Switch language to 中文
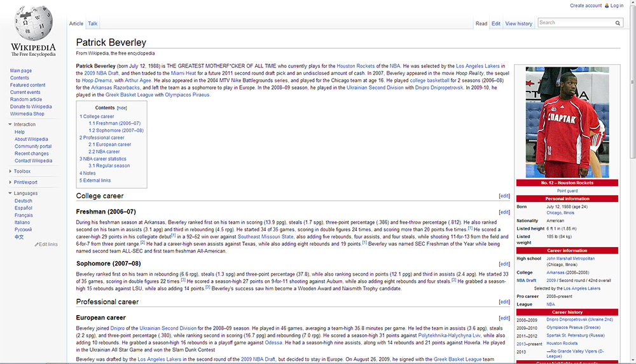 coord(19,237)
